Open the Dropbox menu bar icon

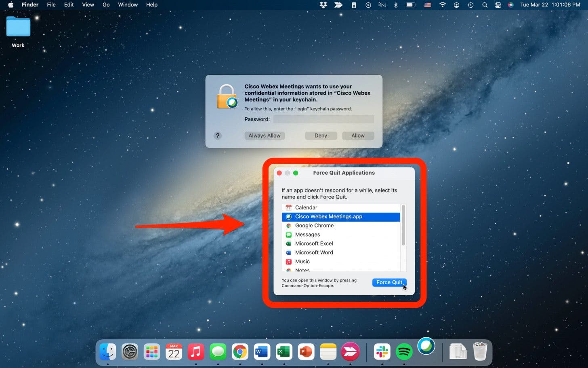point(323,5)
